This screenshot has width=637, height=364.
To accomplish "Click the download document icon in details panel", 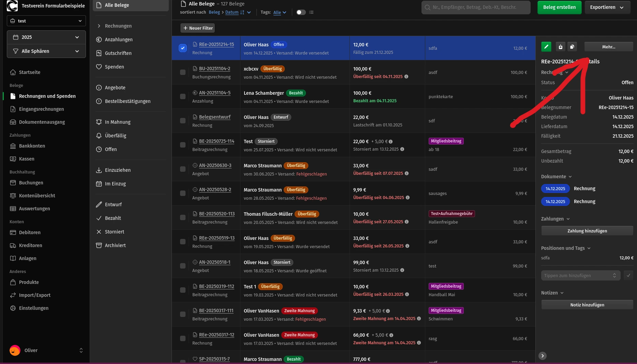I will pyautogui.click(x=560, y=47).
